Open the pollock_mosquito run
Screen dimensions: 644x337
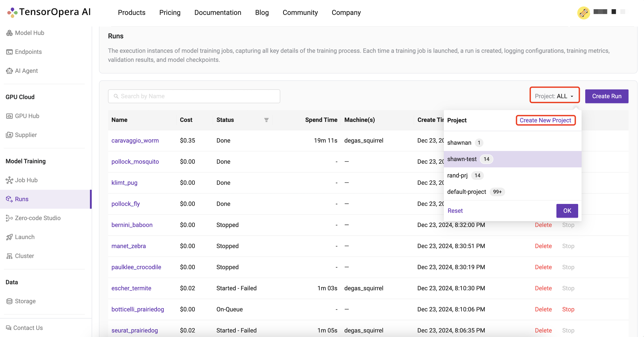coord(135,161)
